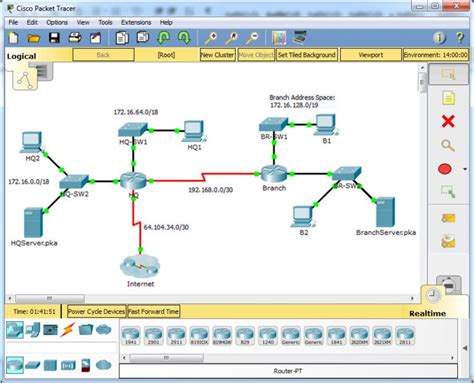Open a file with the folder icon

coord(34,38)
